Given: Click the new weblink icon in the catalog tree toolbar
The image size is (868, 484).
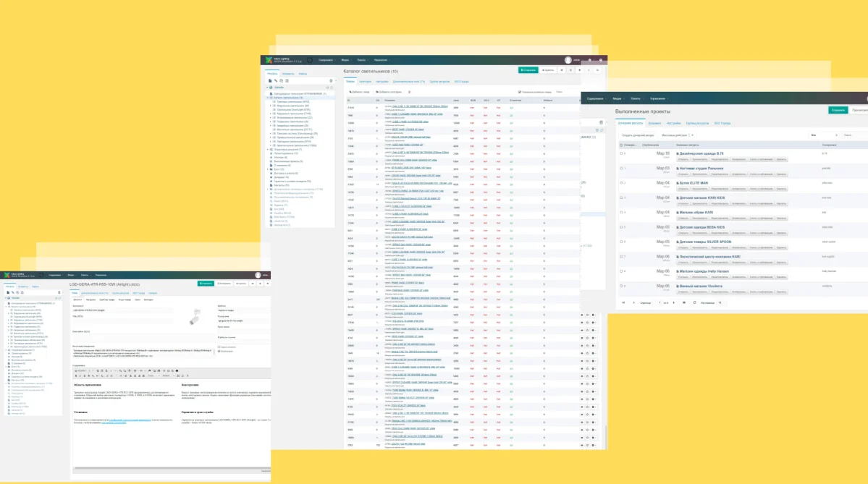Looking at the screenshot, I should pos(276,81).
